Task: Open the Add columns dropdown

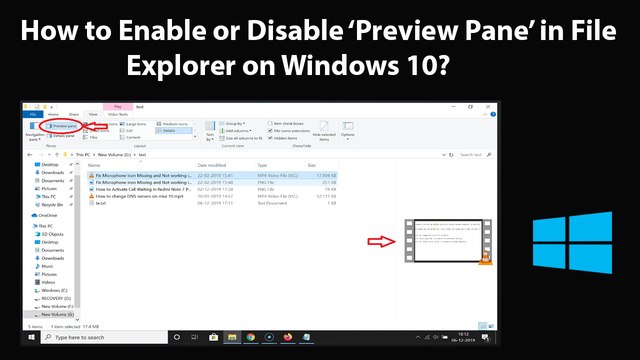Action: point(236,131)
